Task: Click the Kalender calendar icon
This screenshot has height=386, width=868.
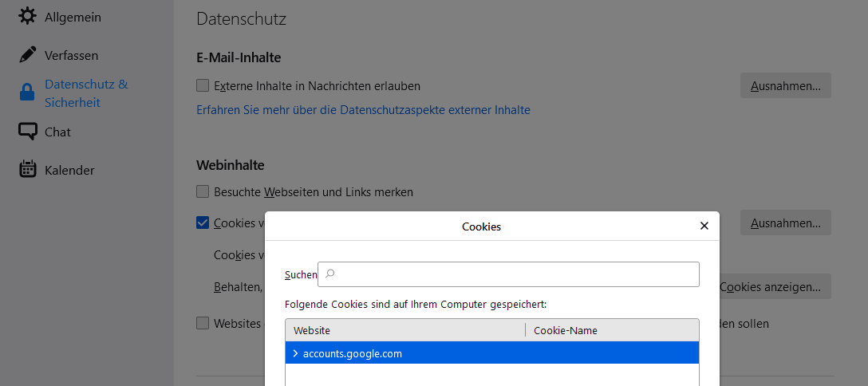Action: pos(27,169)
